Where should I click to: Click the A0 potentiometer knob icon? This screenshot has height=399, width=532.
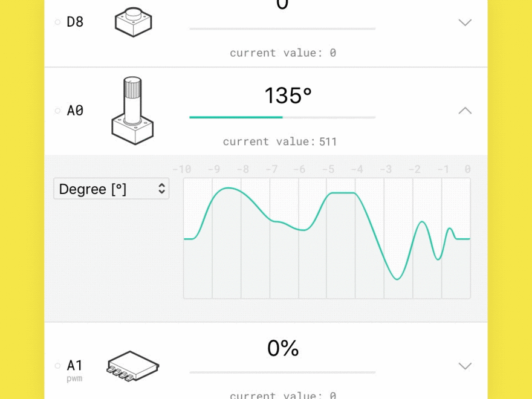[x=132, y=110]
